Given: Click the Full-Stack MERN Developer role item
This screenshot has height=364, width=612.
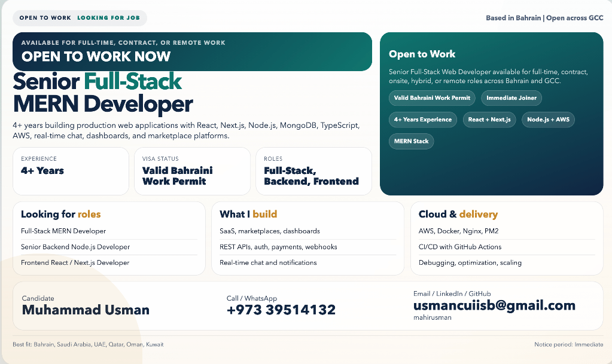Looking at the screenshot, I should click(x=63, y=231).
